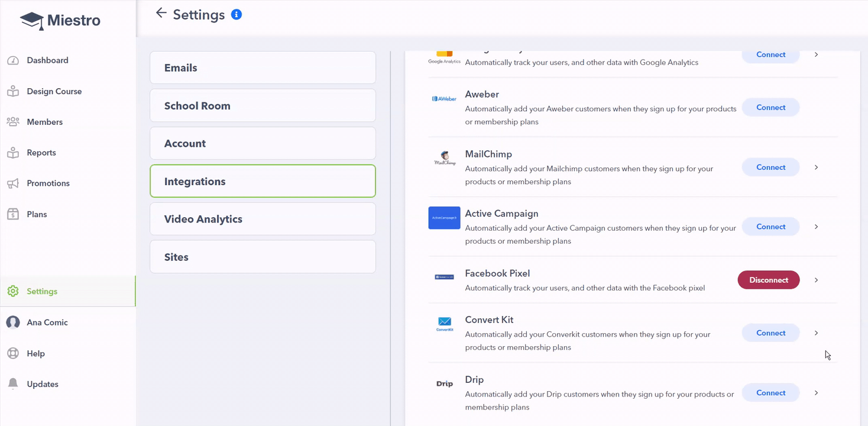This screenshot has height=426, width=868.
Task: Click the Promotions megaphone icon
Action: click(x=13, y=183)
